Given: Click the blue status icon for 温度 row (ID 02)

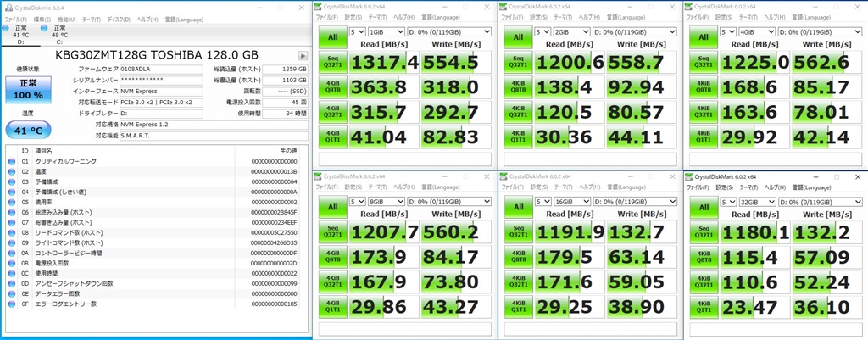Looking at the screenshot, I should pos(12,171).
